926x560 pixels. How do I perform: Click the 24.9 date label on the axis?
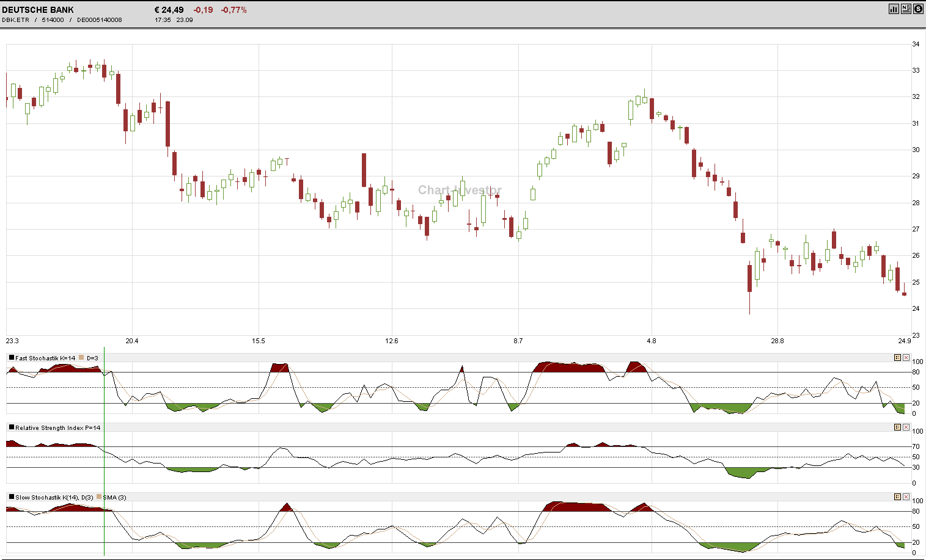[x=904, y=341]
